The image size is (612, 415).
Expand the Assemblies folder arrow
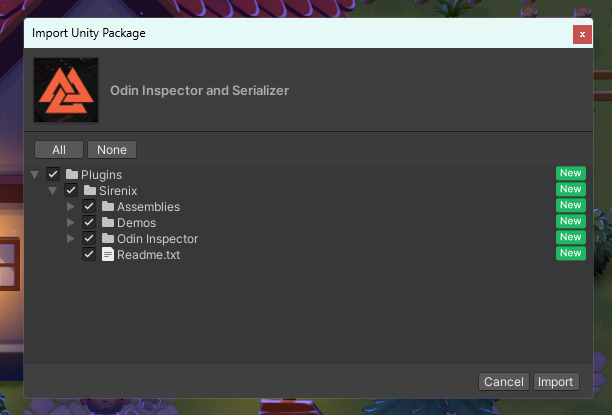(71, 206)
